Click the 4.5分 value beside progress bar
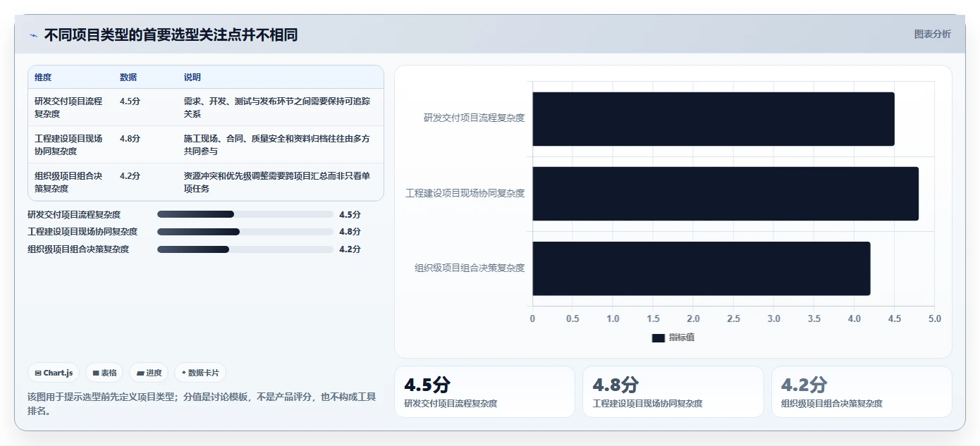Viewport: 980px width, 446px height. [350, 215]
